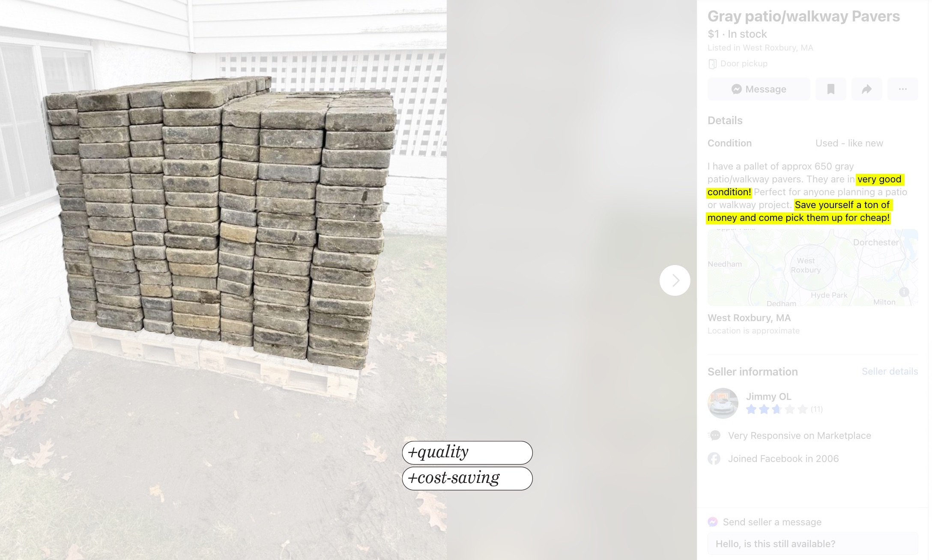Select the +cost-saving tag pill

point(467,478)
